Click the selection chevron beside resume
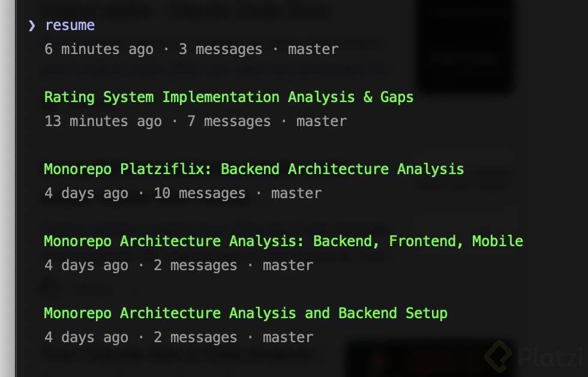The width and height of the screenshot is (588, 377). tap(32, 25)
